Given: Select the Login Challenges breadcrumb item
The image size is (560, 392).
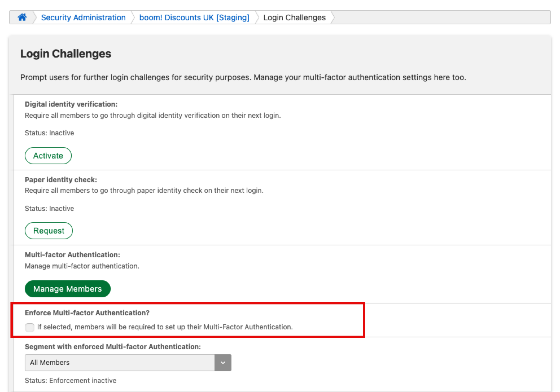Looking at the screenshot, I should coord(294,17).
